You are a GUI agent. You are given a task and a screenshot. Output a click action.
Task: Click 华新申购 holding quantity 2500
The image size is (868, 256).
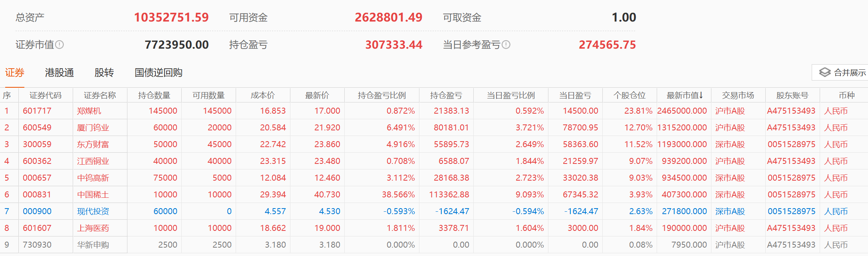click(168, 245)
